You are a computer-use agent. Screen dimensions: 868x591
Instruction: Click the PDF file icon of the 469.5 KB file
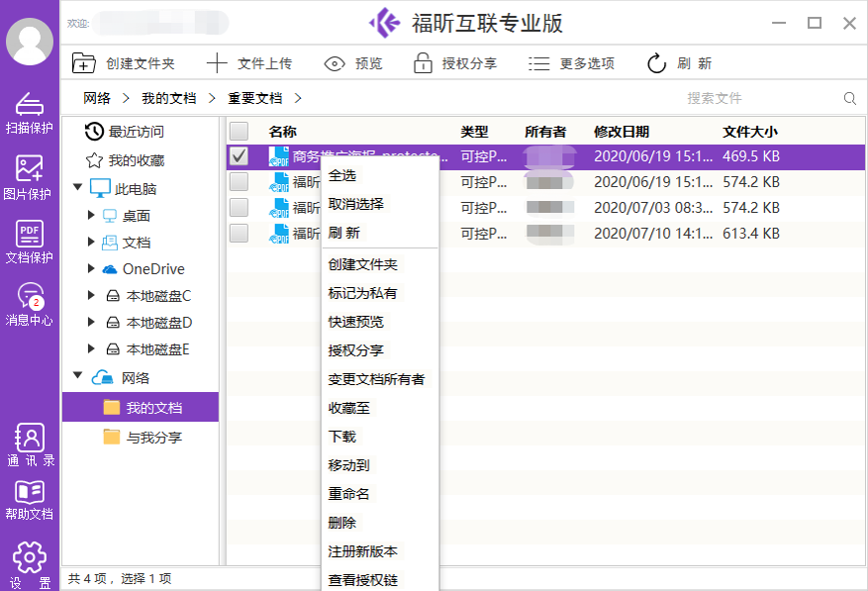click(x=278, y=156)
